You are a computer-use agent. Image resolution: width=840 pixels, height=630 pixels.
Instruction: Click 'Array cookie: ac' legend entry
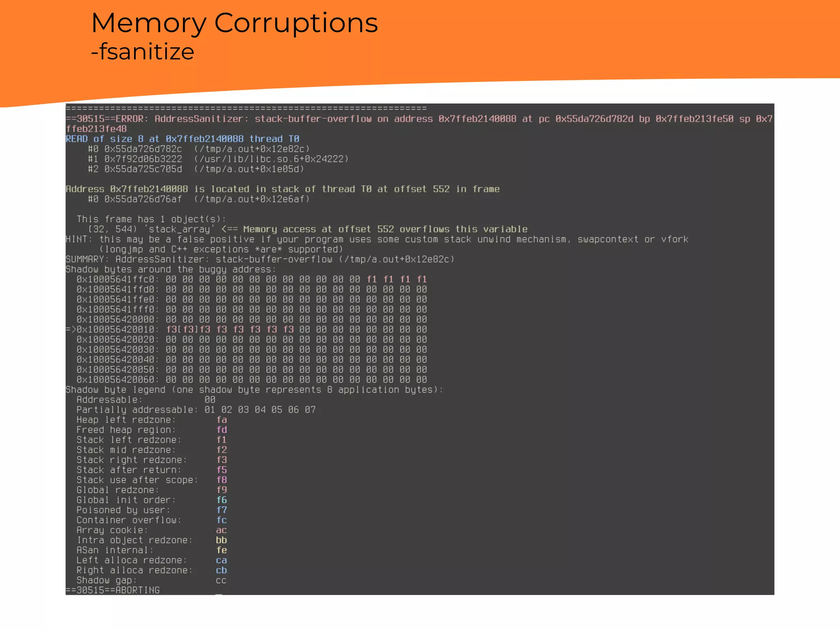tap(152, 530)
